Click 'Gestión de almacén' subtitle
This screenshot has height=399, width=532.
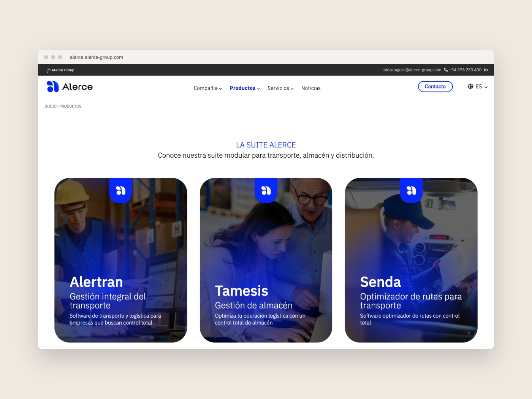point(253,306)
